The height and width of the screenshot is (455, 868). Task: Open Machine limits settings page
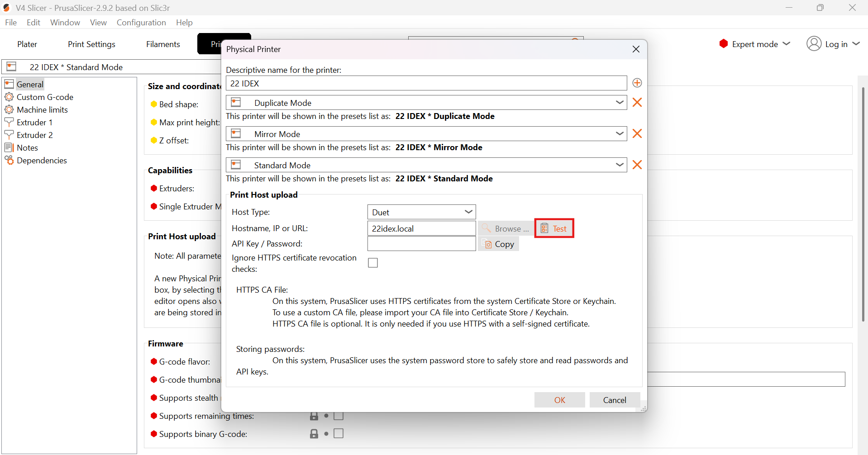pyautogui.click(x=42, y=109)
